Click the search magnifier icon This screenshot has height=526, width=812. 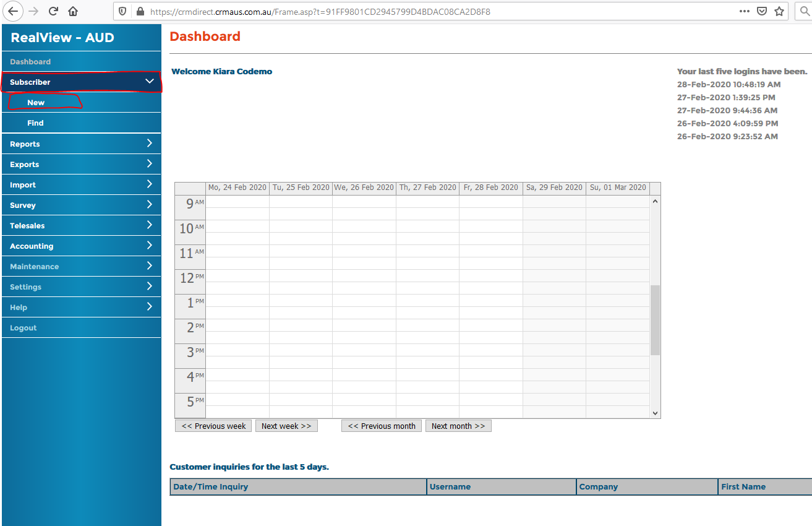point(805,11)
